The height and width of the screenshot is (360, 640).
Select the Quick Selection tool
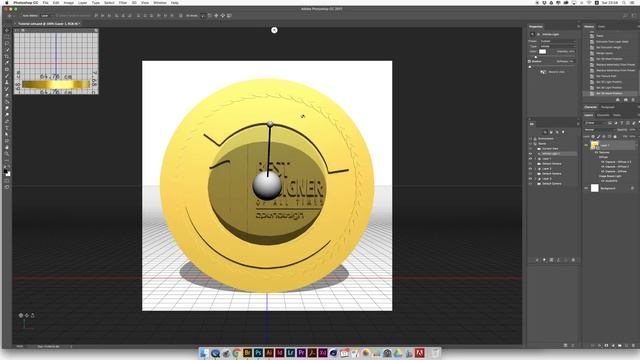7,50
